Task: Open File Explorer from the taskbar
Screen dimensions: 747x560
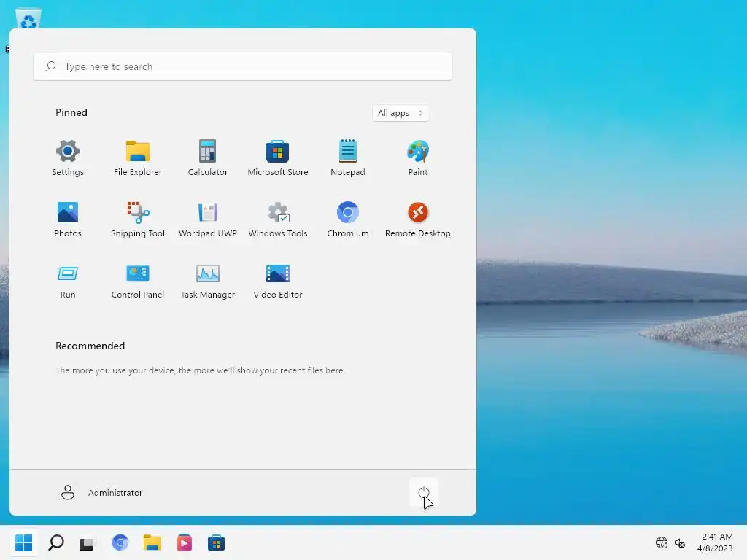Action: pos(152,542)
